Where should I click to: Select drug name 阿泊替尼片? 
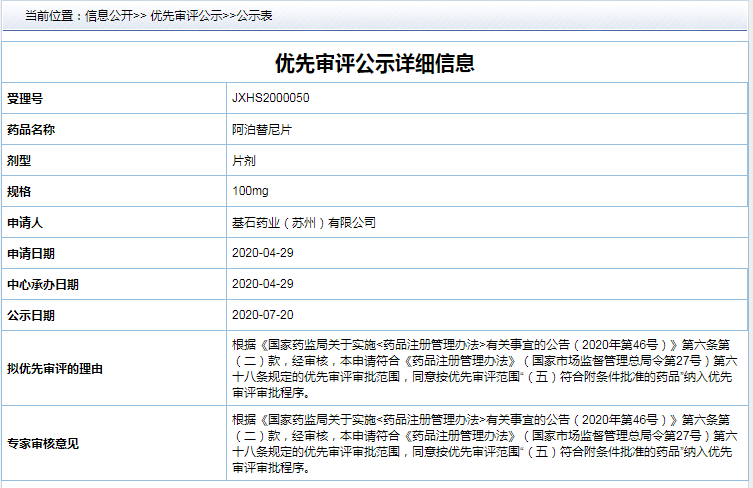point(262,130)
